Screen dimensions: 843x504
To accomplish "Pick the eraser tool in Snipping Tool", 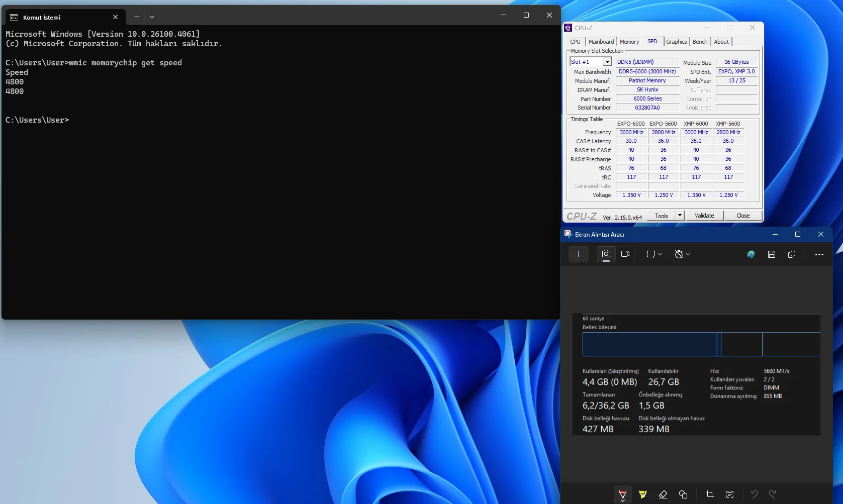I will tap(663, 494).
